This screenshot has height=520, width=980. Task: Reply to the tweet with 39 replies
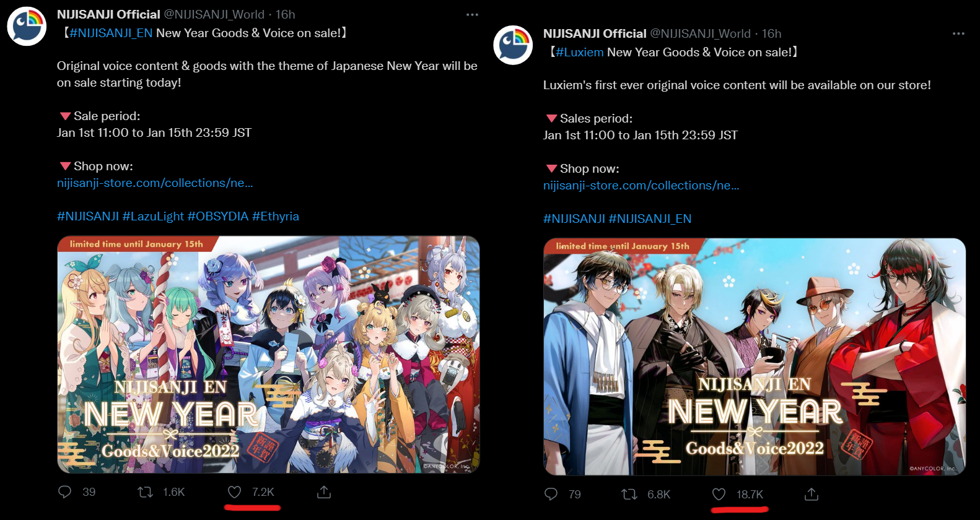pos(64,492)
